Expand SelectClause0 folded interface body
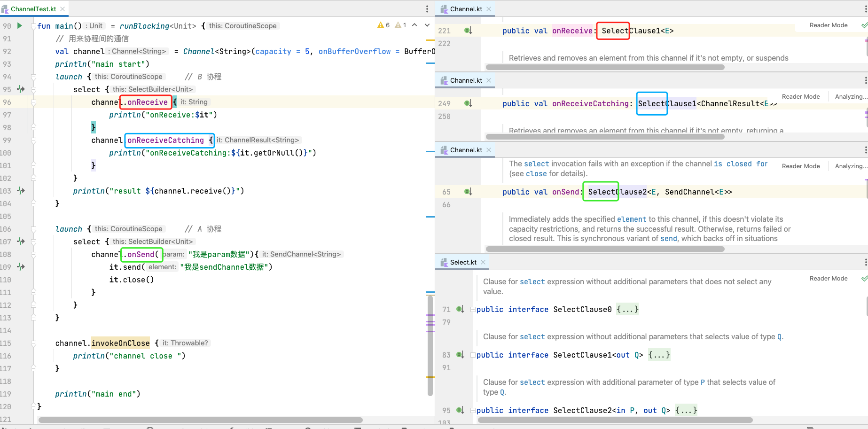 [627, 309]
